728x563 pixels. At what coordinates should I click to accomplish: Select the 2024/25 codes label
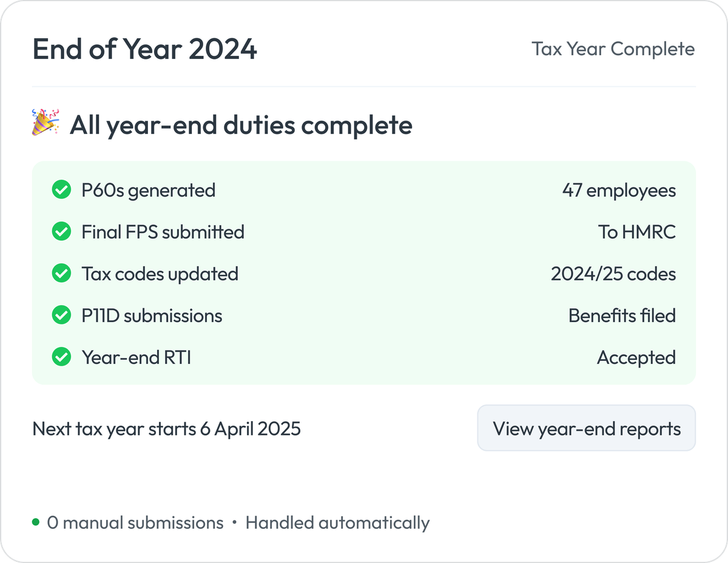613,274
